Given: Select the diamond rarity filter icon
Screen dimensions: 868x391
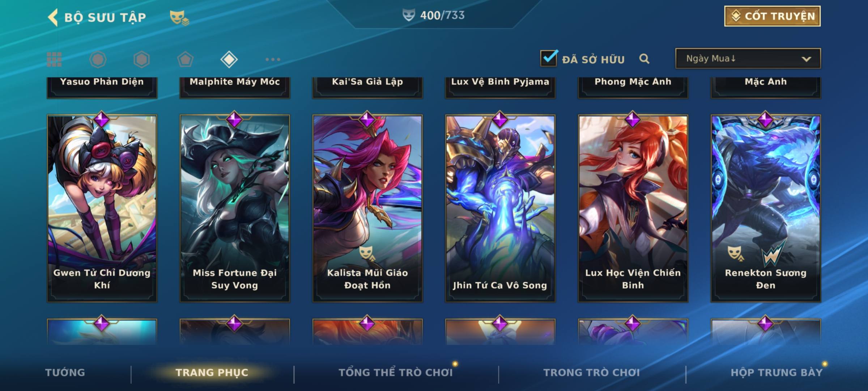Looking at the screenshot, I should (x=229, y=59).
